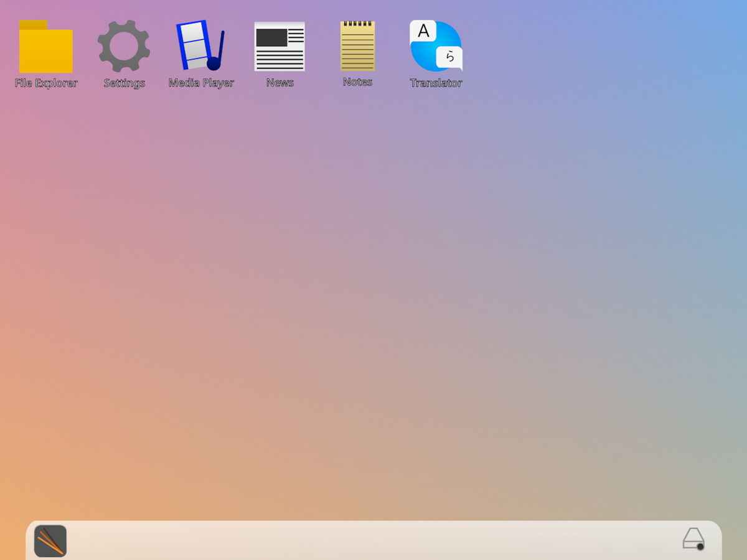Click an empty area of the desktop
This screenshot has height=560, width=747.
tap(374, 280)
